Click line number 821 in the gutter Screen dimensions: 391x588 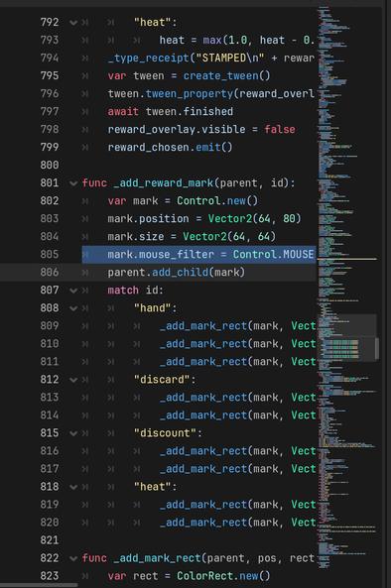50,540
